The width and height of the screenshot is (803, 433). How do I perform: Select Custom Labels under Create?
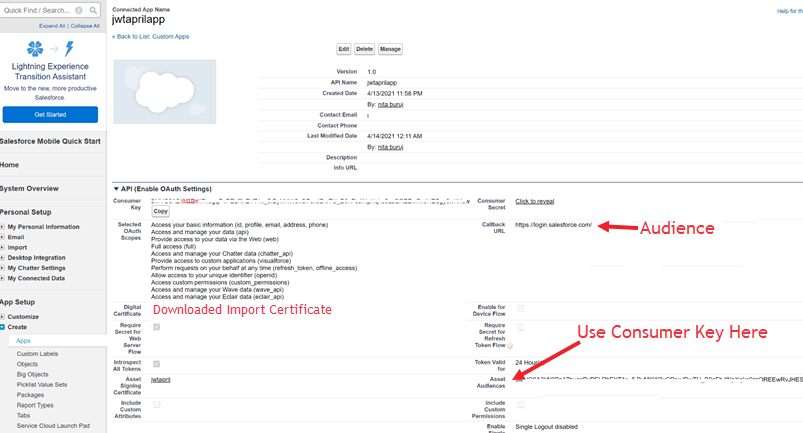pyautogui.click(x=37, y=354)
